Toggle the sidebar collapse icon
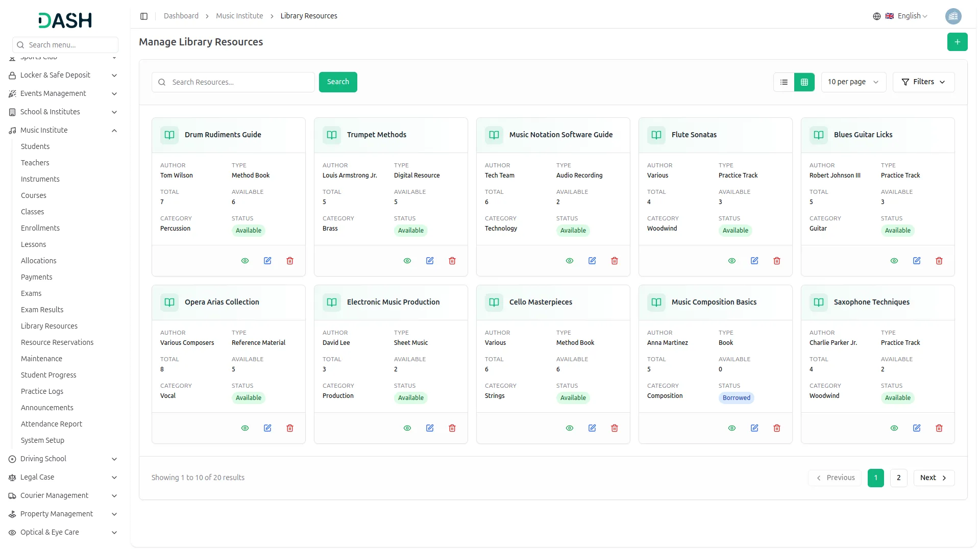 coord(144,16)
